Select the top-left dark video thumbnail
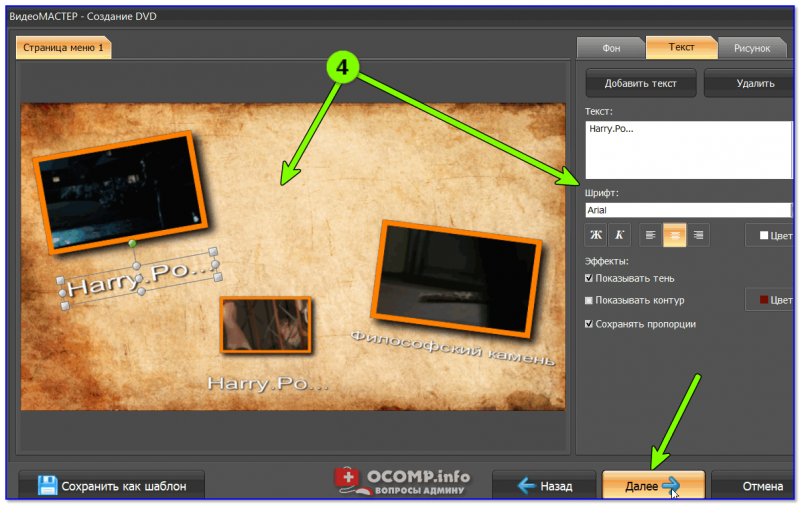The image size is (800, 505). click(121, 192)
